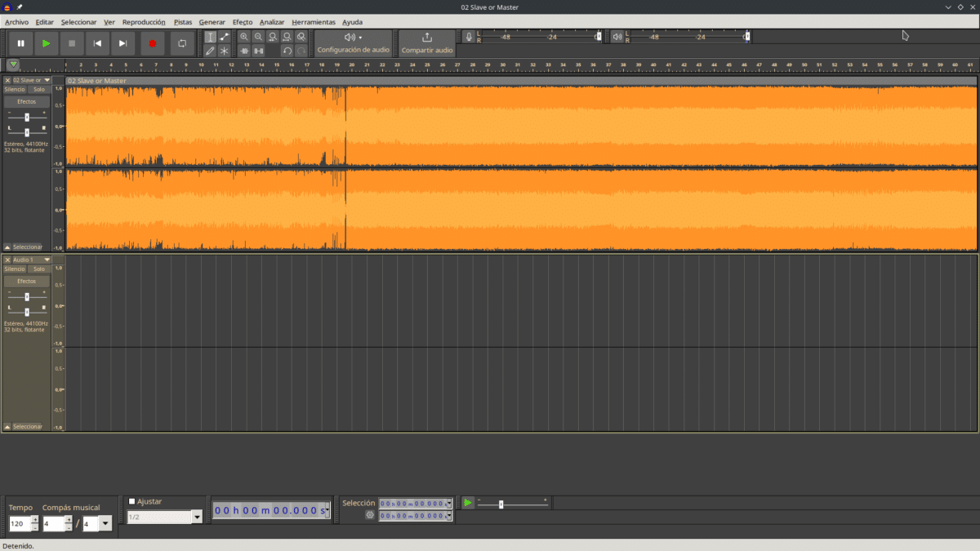Fit project to width zoom icon

point(287,37)
